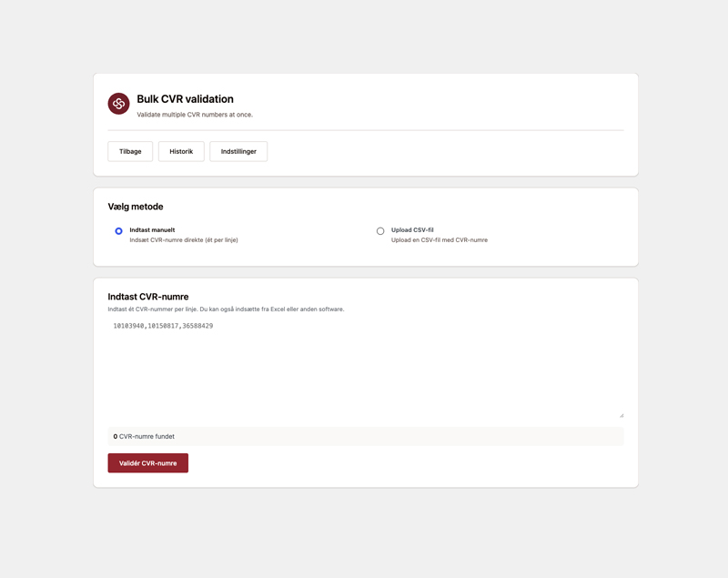The width and height of the screenshot is (728, 578).
Task: Click the dark red chain-link logo icon
Action: click(x=118, y=103)
